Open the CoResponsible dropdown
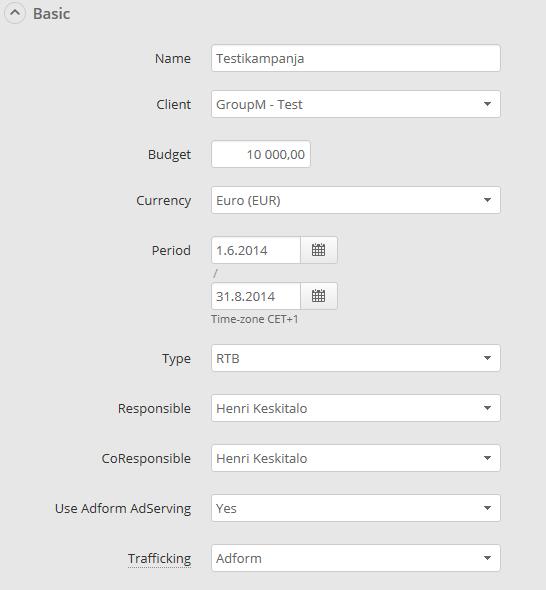Image resolution: width=546 pixels, height=590 pixels. [356, 458]
